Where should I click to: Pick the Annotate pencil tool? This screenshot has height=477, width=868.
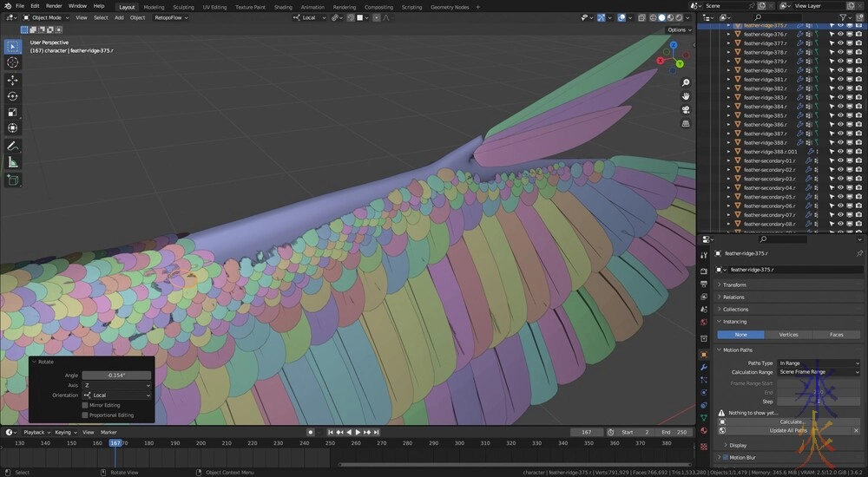coord(13,146)
